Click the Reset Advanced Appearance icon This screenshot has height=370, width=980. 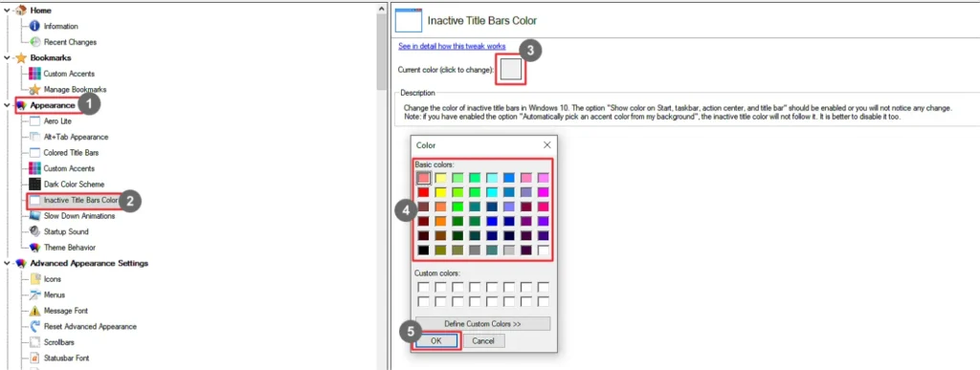35,326
